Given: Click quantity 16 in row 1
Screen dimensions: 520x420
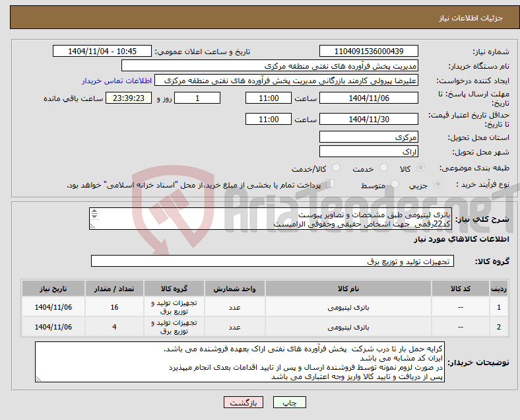Looking at the screenshot, I should (114, 307).
